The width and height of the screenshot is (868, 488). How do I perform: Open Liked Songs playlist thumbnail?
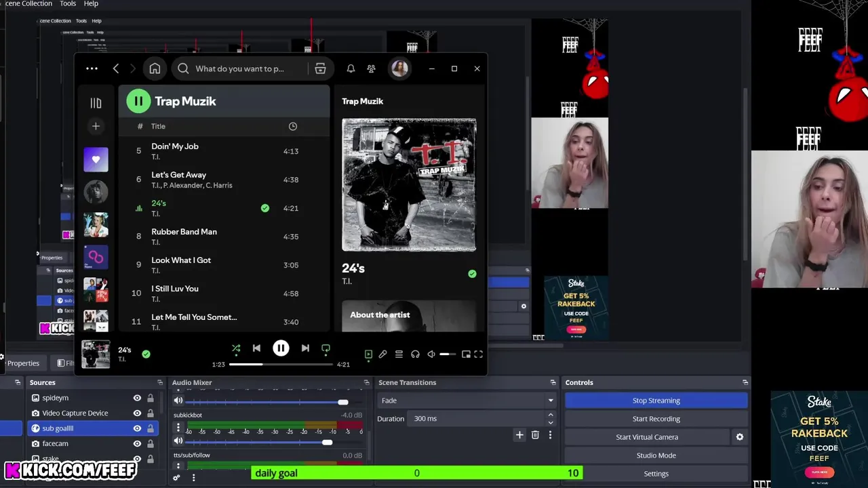tap(96, 159)
